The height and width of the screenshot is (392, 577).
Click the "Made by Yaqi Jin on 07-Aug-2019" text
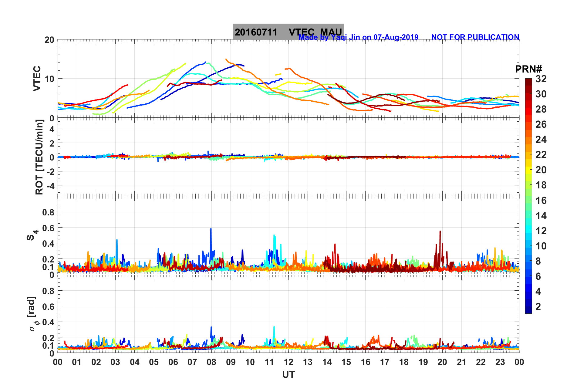[358, 37]
